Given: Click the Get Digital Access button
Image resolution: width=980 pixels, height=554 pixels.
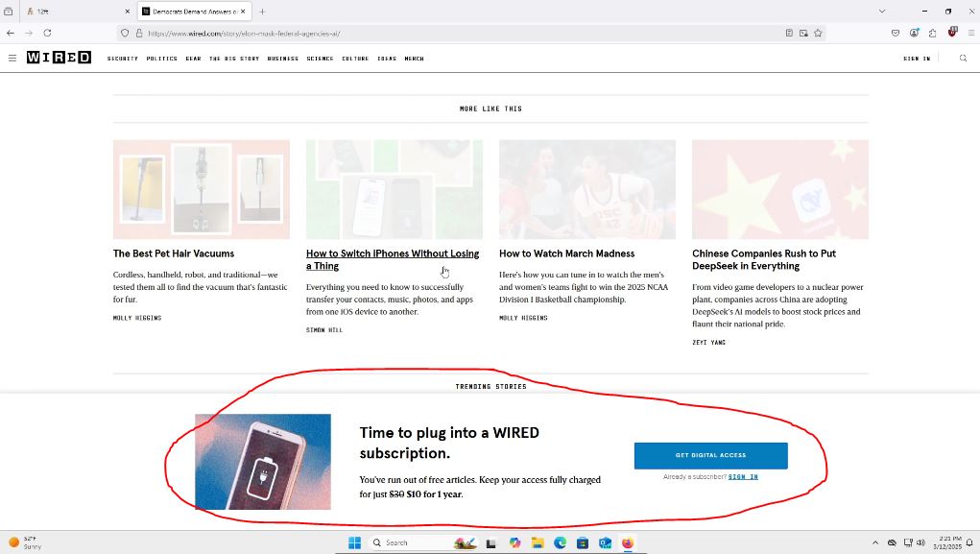Looking at the screenshot, I should 710,455.
